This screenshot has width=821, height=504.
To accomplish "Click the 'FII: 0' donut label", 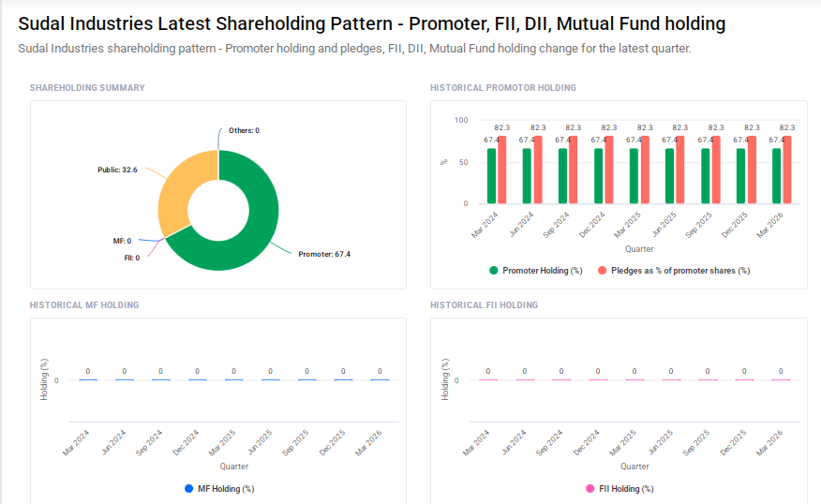I will 132,258.
